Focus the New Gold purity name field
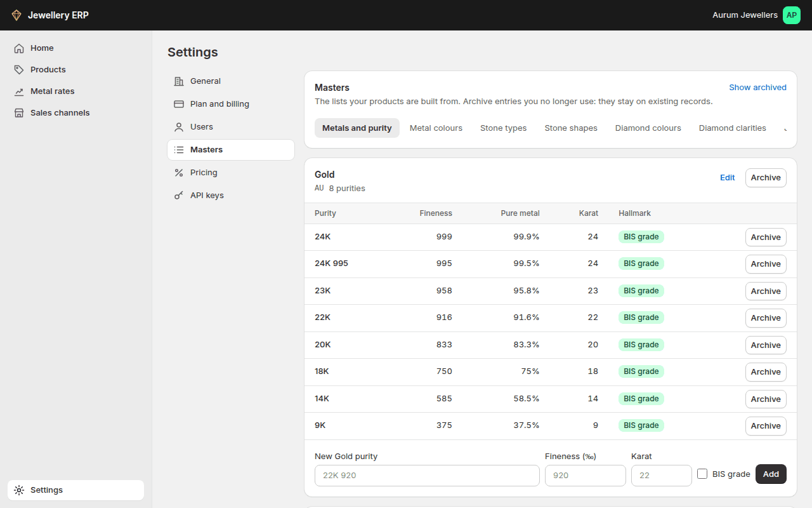This screenshot has height=508, width=812. pos(427,476)
